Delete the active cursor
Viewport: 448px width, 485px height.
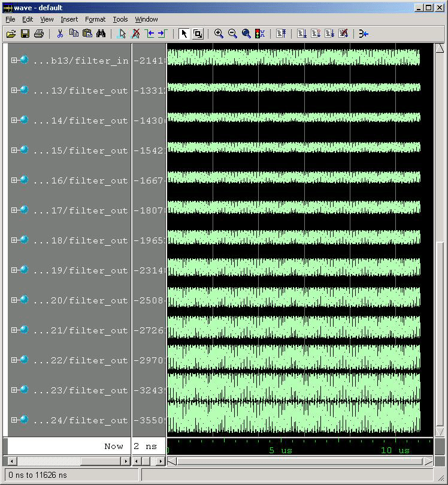click(135, 34)
